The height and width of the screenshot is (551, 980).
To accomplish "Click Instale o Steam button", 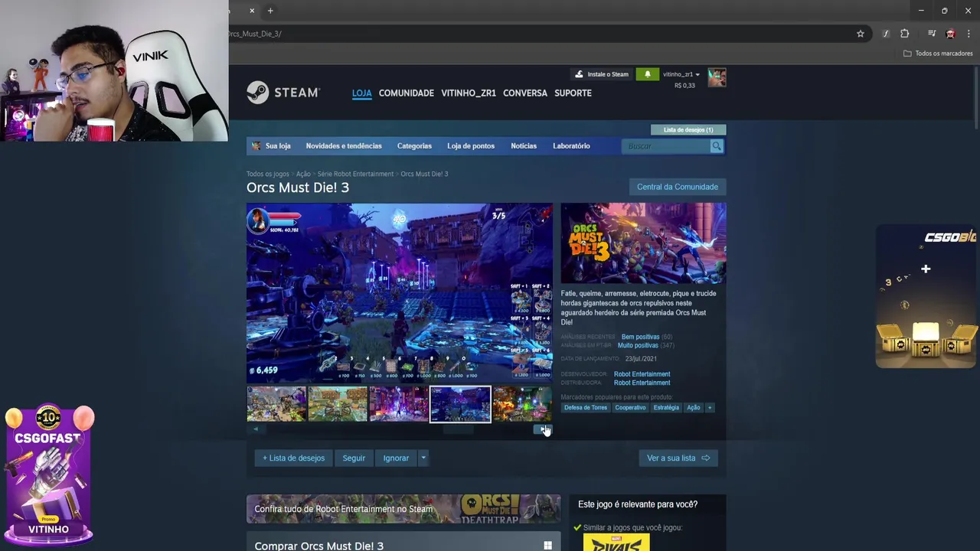I will point(601,74).
